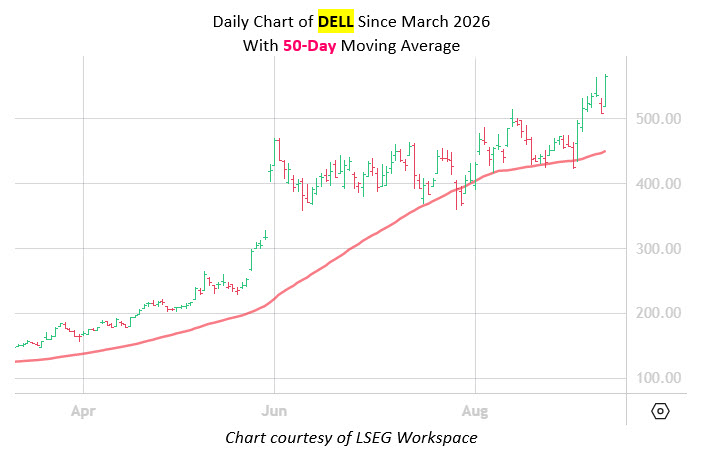Select the 300.00 price axis label
The width and height of the screenshot is (707, 460).
pos(658,248)
